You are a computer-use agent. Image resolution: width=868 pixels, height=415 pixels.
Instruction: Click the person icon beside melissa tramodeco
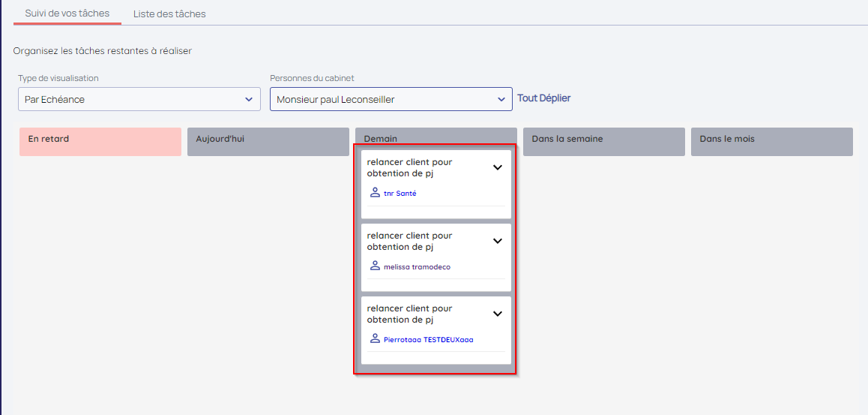click(x=375, y=266)
